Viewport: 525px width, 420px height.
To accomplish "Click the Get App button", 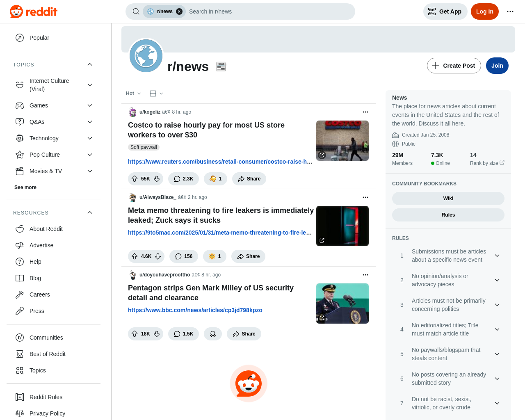I will pyautogui.click(x=445, y=11).
